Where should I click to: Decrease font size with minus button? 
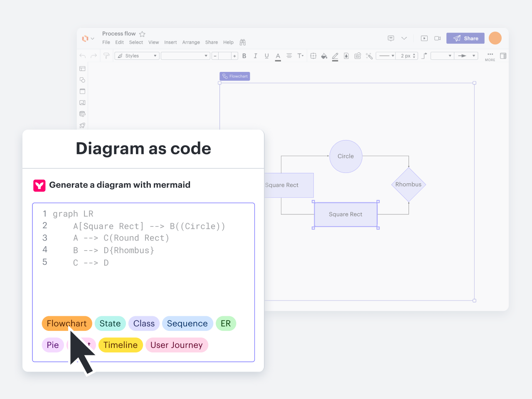click(x=215, y=56)
